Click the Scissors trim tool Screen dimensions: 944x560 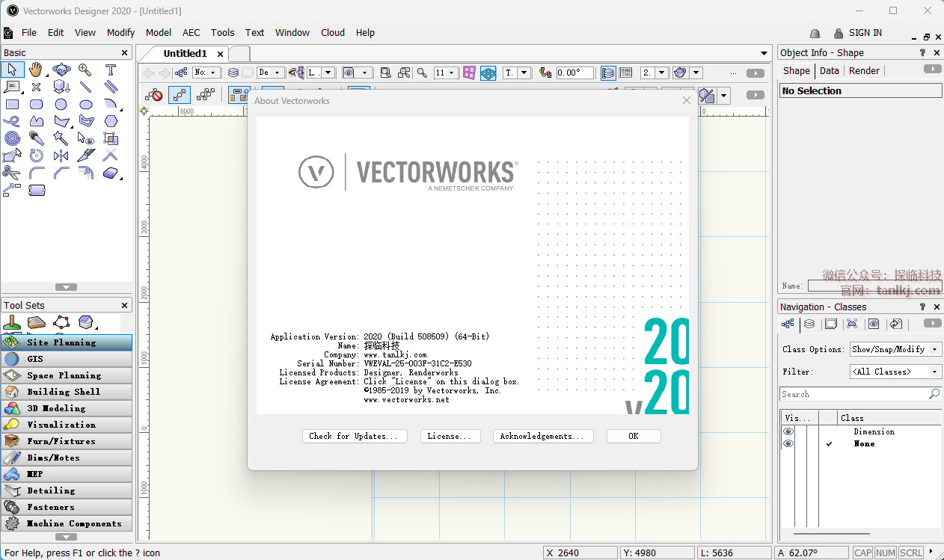(x=11, y=173)
